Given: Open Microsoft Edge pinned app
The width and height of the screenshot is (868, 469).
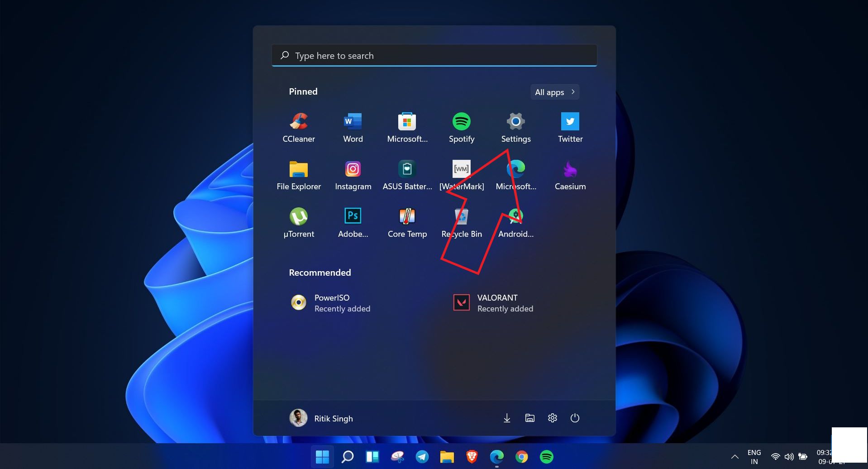Looking at the screenshot, I should pos(516,176).
